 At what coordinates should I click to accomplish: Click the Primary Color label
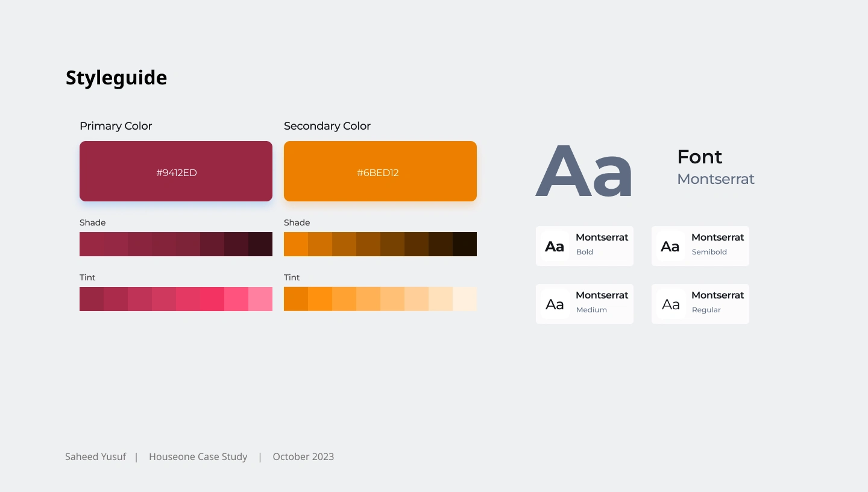(x=116, y=126)
